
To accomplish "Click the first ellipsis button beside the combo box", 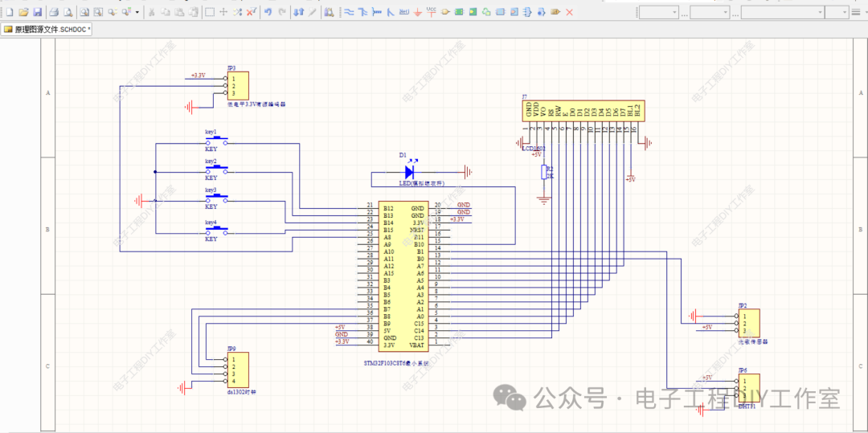I will pos(684,14).
